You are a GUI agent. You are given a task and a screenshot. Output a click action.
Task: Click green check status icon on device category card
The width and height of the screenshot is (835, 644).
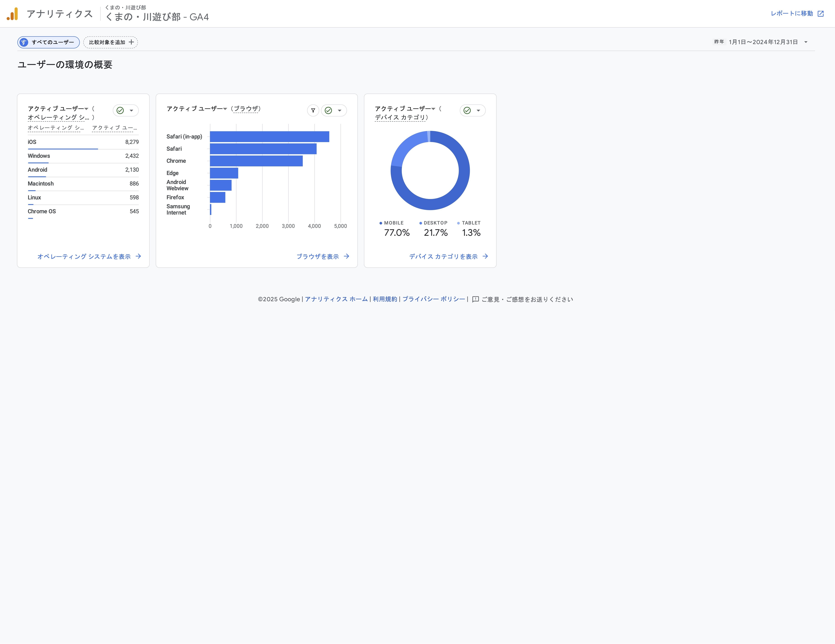467,110
